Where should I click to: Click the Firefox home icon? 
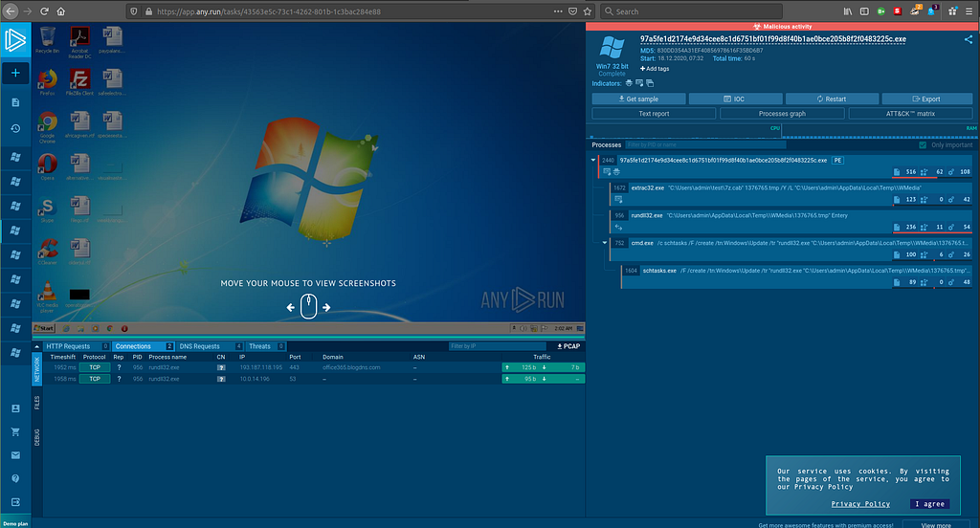(60, 11)
